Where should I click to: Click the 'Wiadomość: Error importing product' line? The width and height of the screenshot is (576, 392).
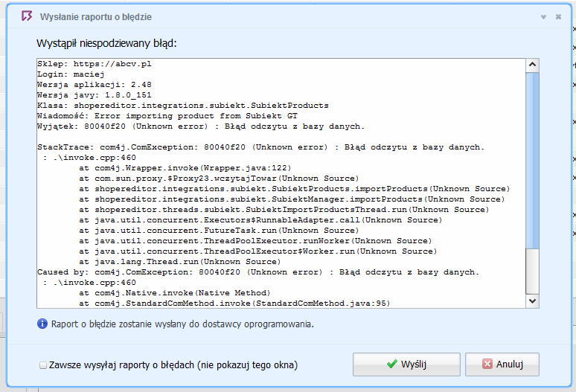(x=167, y=116)
